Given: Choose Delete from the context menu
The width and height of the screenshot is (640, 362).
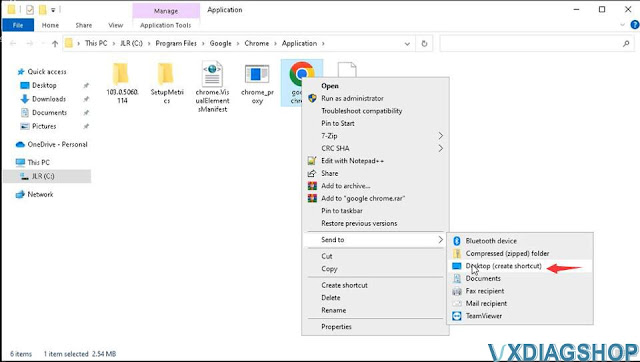Looking at the screenshot, I should [331, 298].
